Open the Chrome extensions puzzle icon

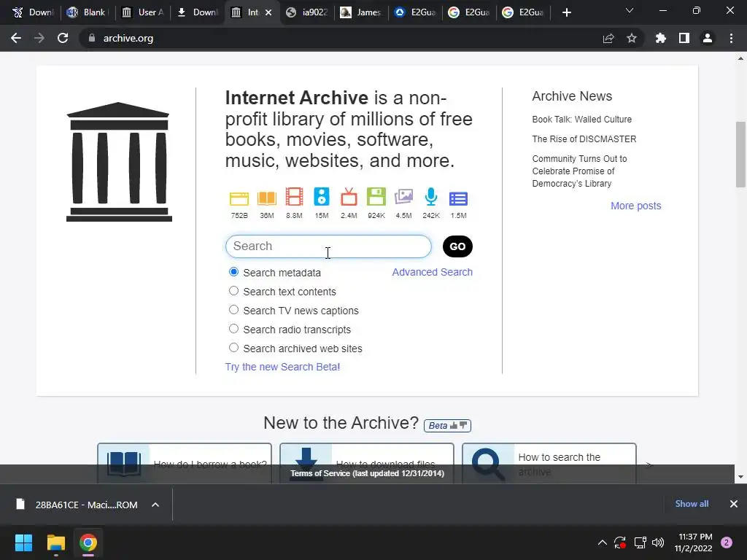[660, 38]
